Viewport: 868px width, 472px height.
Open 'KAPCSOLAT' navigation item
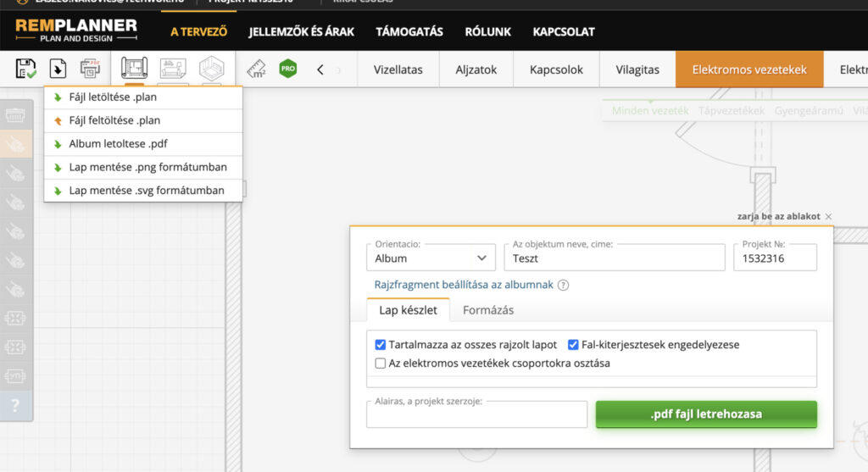tap(564, 31)
